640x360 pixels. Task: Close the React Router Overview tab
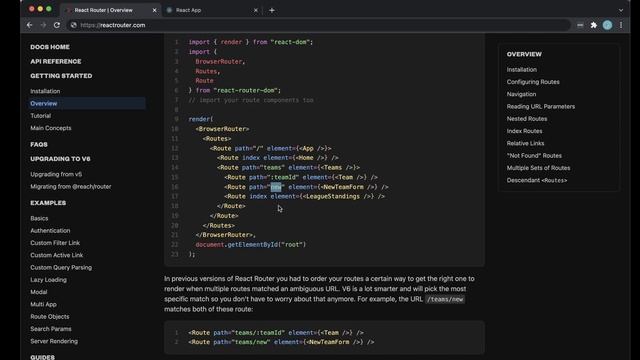pos(154,10)
